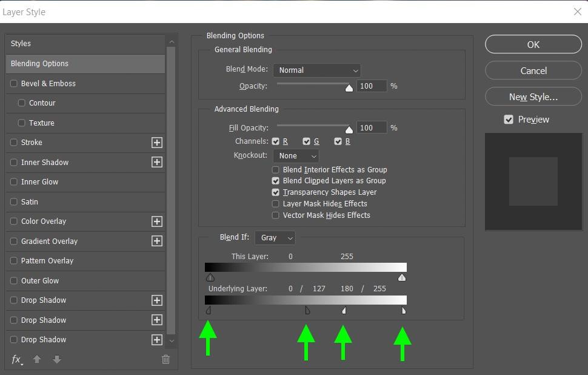
Task: Open the Blend Mode dropdown
Action: point(317,70)
